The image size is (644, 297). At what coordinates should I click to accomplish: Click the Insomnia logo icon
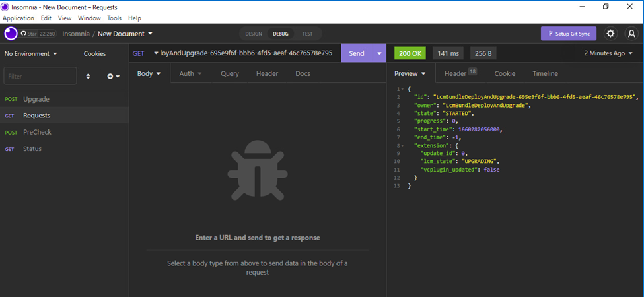(11, 34)
